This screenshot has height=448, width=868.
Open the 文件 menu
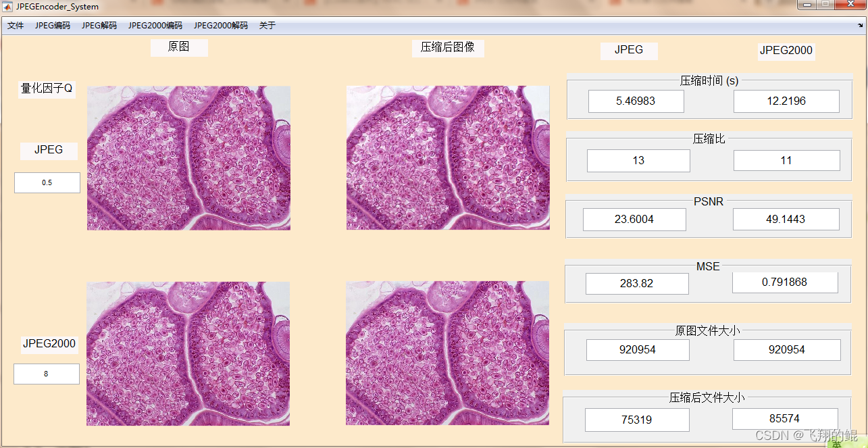[16, 26]
